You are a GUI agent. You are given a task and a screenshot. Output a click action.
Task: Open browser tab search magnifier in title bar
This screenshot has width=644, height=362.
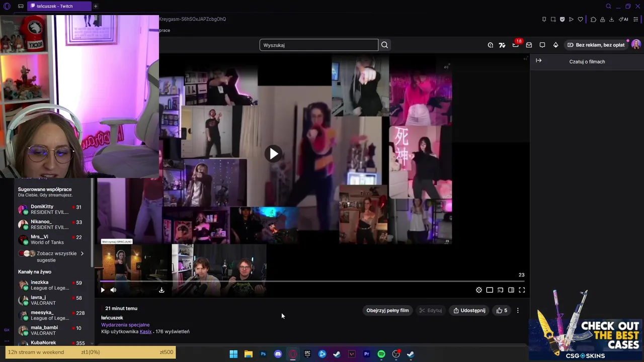pos(608,6)
